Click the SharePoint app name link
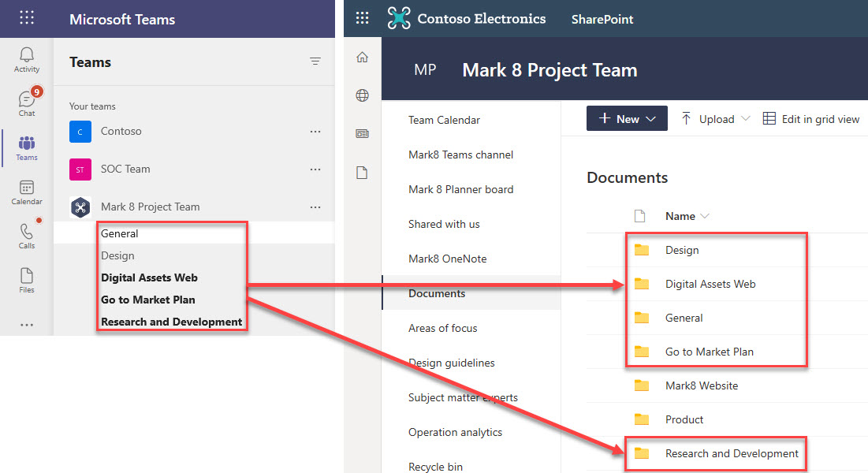 click(602, 19)
